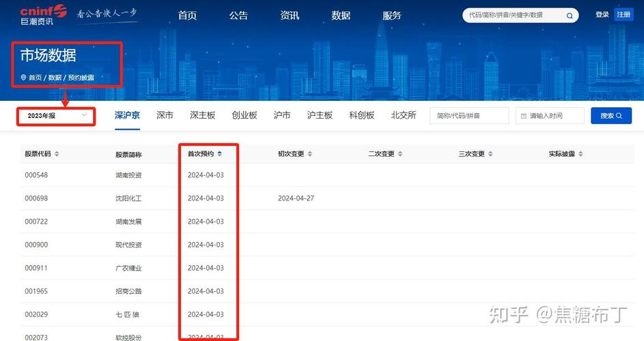Click the 注册 button
Screen dimensions: 644x341
coord(624,14)
